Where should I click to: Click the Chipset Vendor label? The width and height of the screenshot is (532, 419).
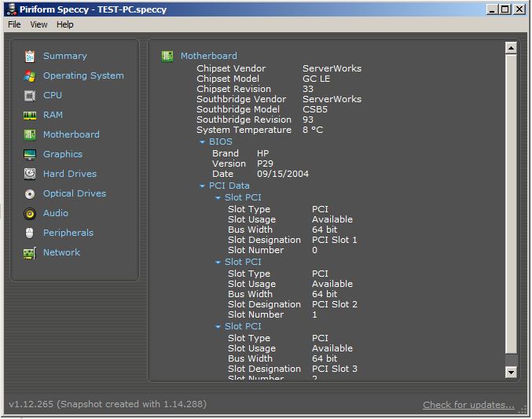pyautogui.click(x=231, y=68)
